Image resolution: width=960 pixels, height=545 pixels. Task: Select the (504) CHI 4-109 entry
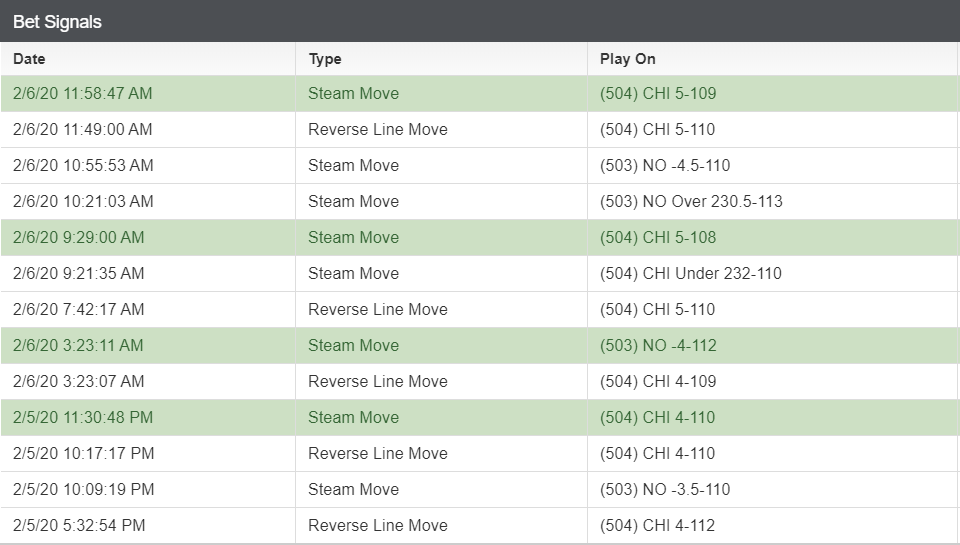[658, 382]
